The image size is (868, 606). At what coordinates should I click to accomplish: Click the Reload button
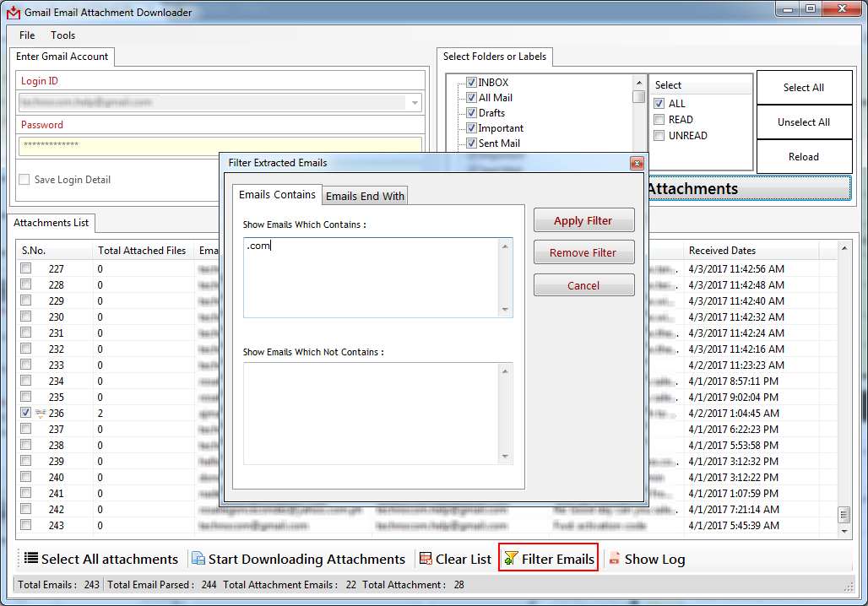click(804, 157)
